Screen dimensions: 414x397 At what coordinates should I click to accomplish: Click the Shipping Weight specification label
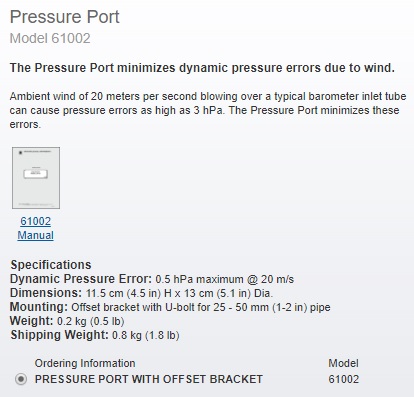coord(59,335)
